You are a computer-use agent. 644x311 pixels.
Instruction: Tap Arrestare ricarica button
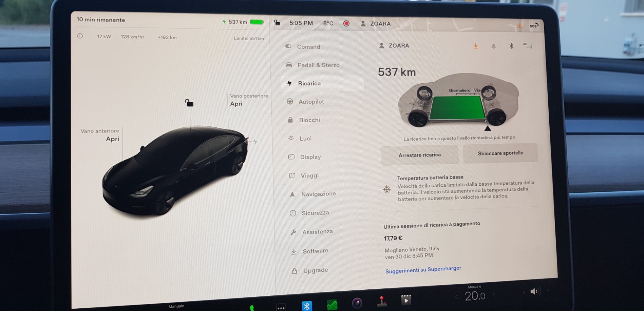[419, 155]
